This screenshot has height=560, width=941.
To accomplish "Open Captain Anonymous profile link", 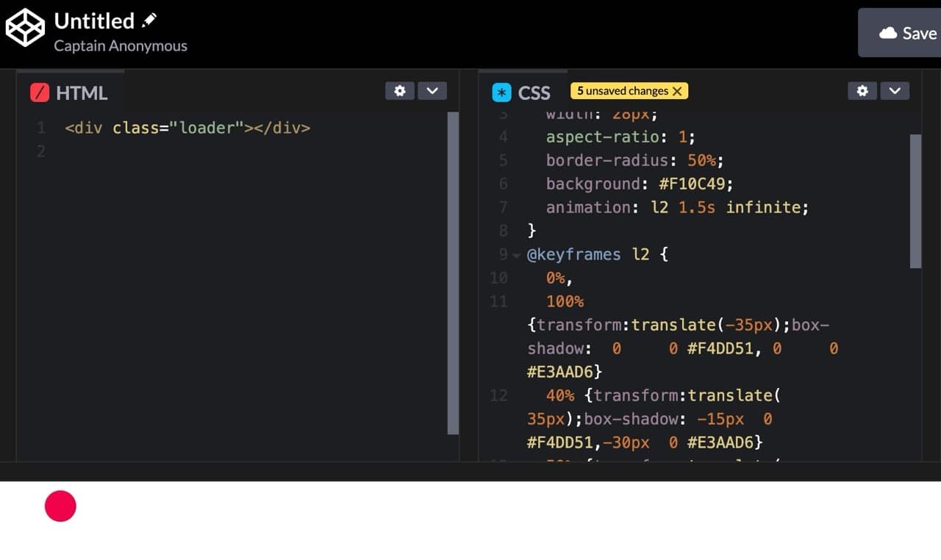I will click(x=121, y=46).
